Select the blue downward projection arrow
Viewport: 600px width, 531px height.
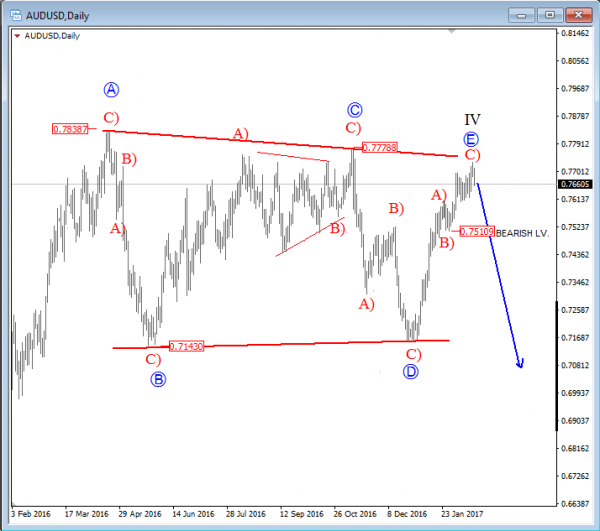pos(499,274)
